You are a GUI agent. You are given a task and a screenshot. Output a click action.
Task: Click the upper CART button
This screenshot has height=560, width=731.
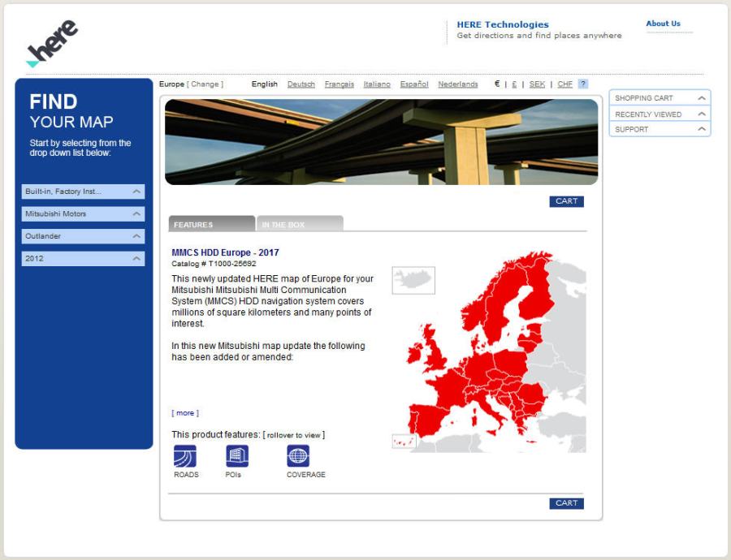566,201
